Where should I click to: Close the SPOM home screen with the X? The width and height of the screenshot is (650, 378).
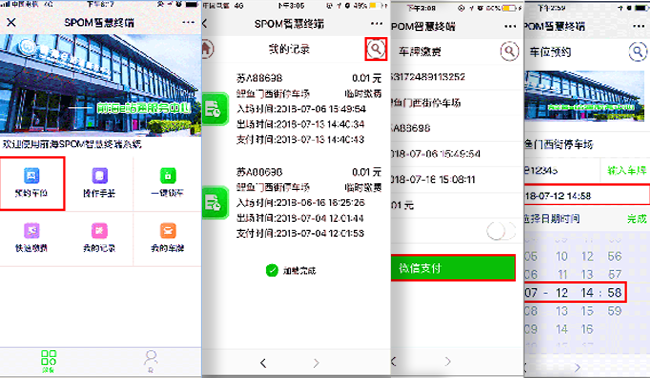[x=12, y=22]
